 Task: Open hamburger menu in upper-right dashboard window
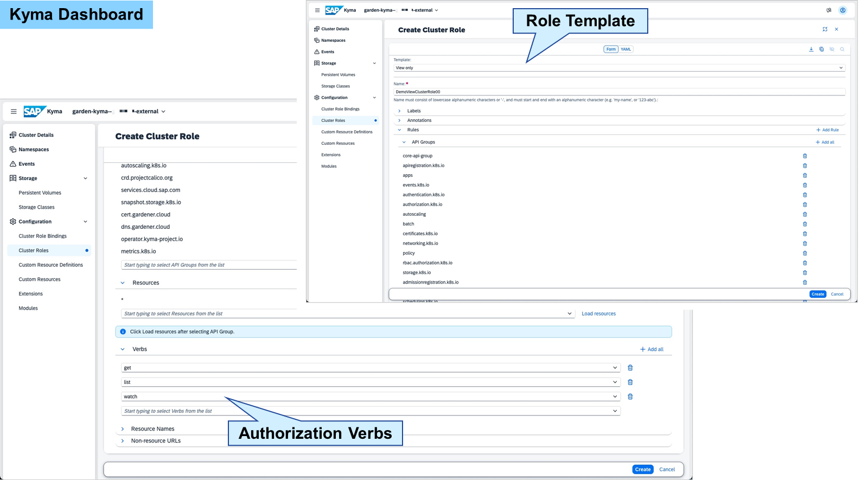coord(317,10)
